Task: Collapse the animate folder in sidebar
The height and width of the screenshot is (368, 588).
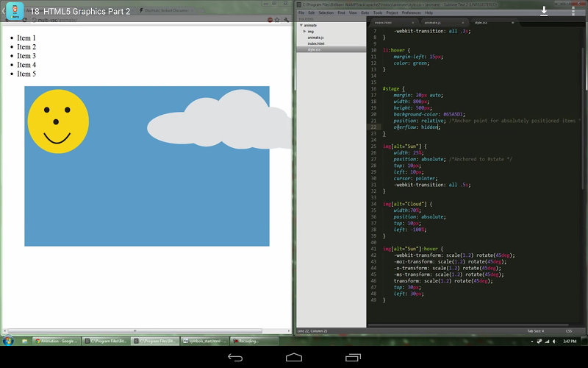Action: point(301,25)
